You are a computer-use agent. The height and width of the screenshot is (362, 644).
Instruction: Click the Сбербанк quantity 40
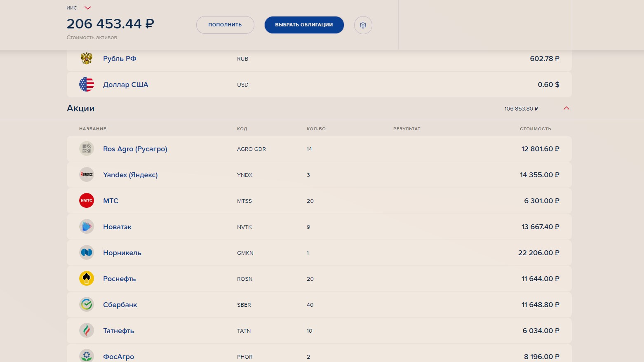pos(310,305)
